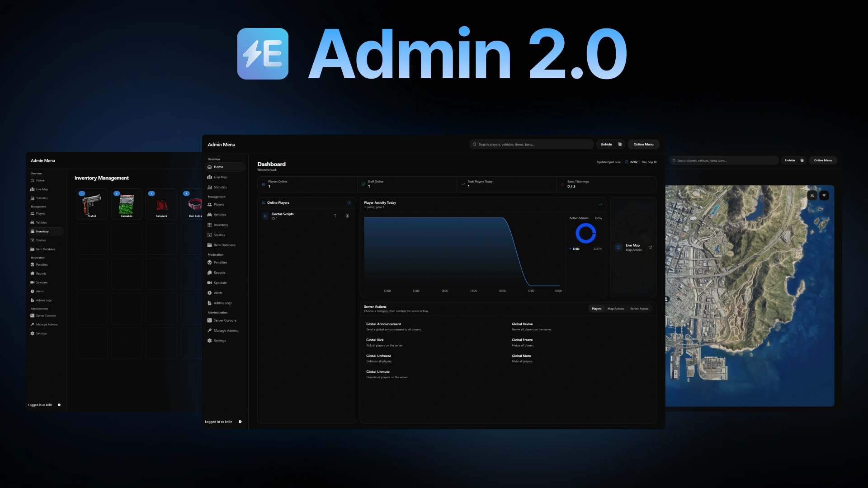Click the profile icon on the Electus Scripts row

click(347, 216)
